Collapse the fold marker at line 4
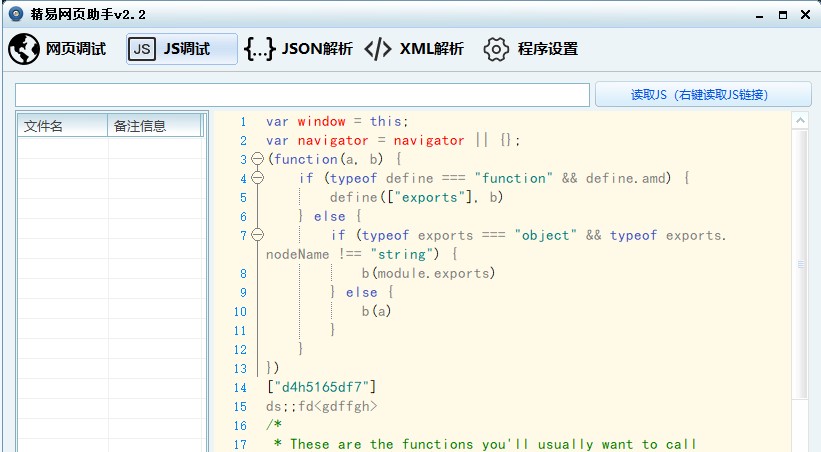The width and height of the screenshot is (821, 452). (257, 178)
